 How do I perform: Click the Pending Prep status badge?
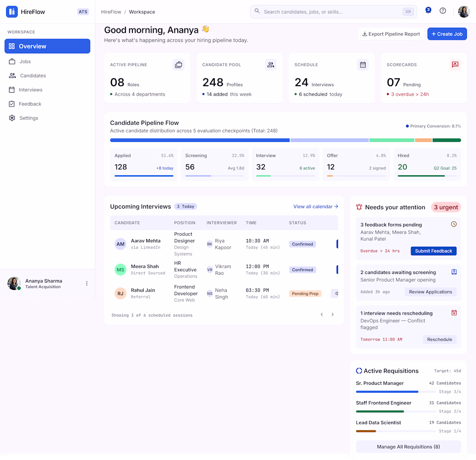pos(305,293)
